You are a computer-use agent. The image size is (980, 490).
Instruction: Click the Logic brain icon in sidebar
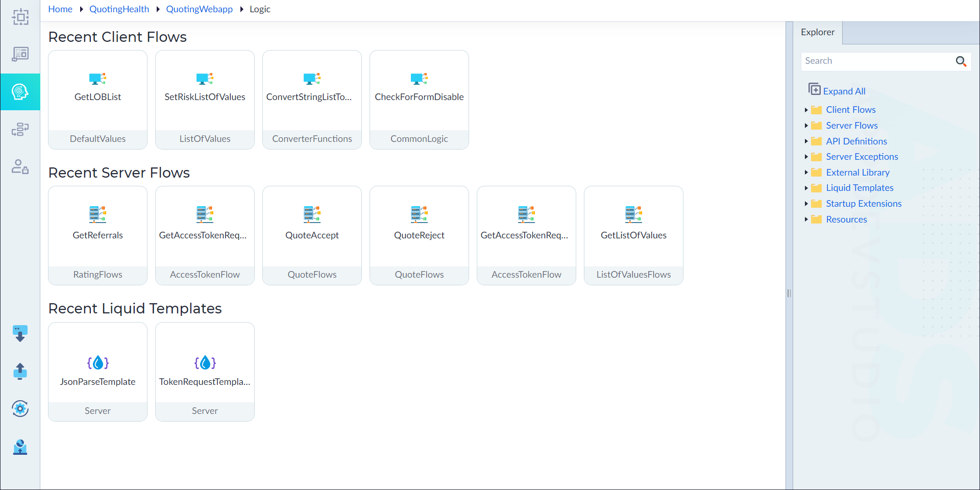click(x=20, y=92)
